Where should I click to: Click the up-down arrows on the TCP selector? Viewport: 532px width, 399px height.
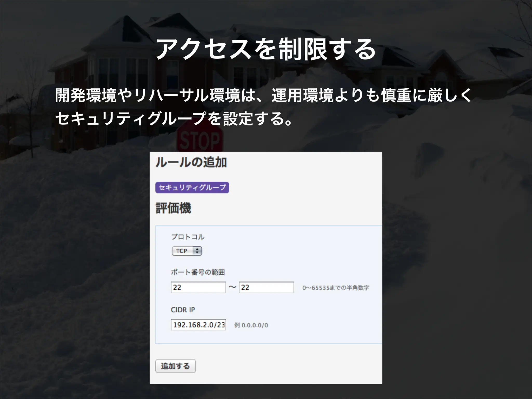pos(197,251)
